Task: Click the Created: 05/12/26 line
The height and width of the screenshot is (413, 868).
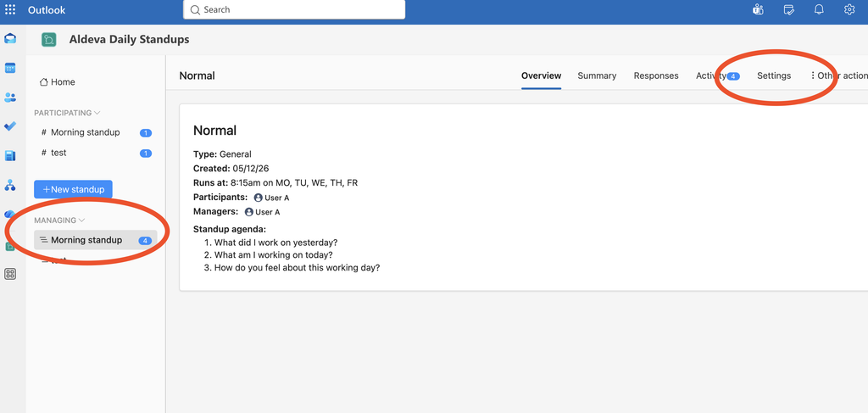Action: coord(232,169)
